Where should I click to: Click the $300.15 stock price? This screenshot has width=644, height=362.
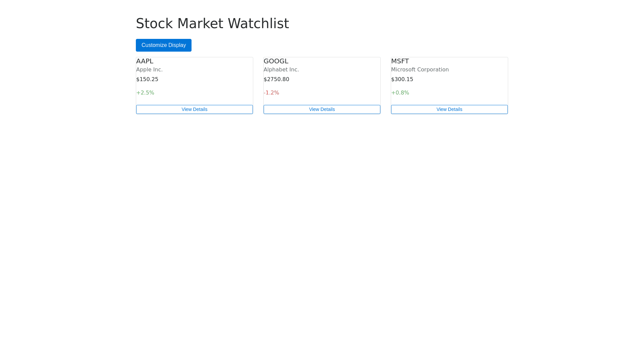(402, 79)
